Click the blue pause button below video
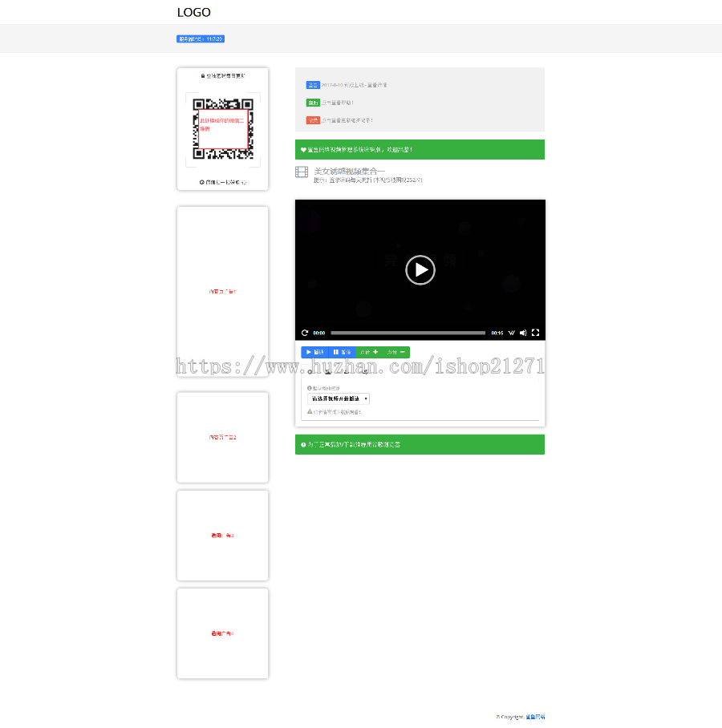This screenshot has height=728, width=722. [342, 352]
